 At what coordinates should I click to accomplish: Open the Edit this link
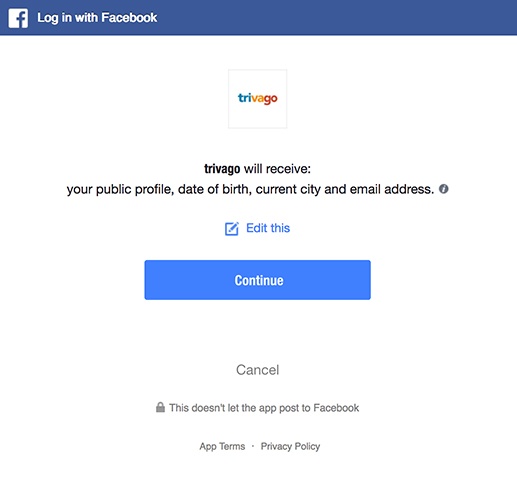pyautogui.click(x=268, y=228)
